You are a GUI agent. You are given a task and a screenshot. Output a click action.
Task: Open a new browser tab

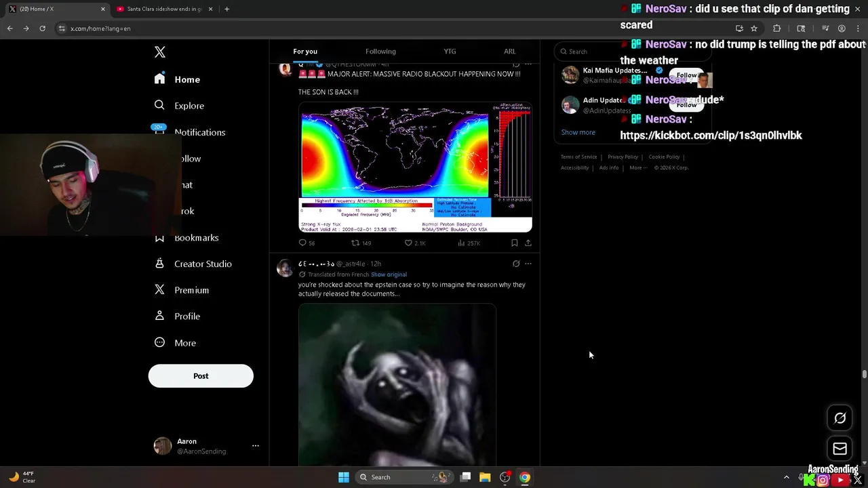226,9
